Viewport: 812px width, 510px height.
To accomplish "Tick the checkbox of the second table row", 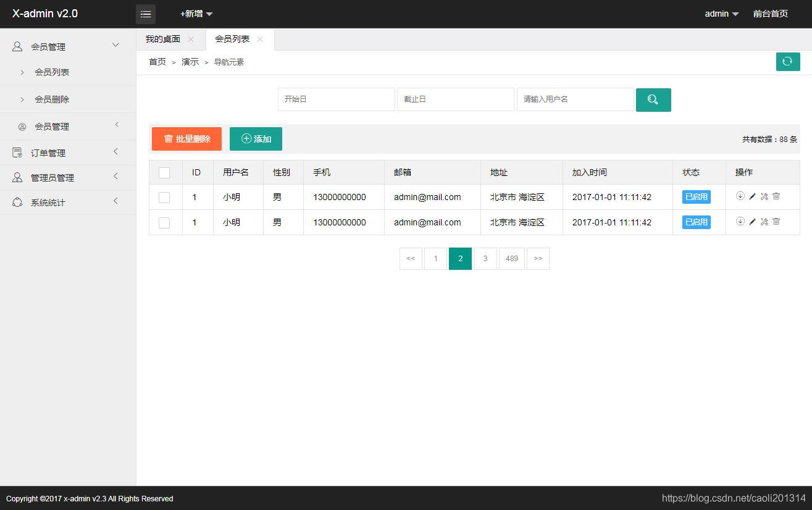I will click(164, 222).
